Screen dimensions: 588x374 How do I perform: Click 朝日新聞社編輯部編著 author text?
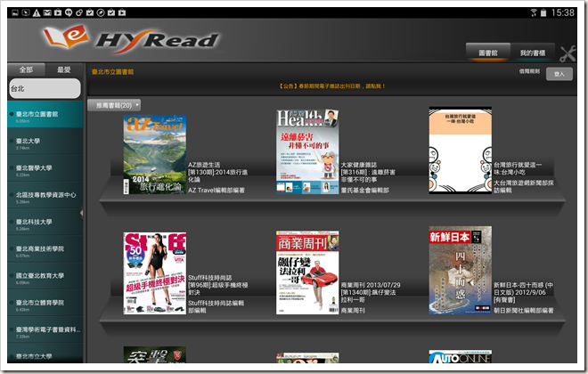click(524, 310)
